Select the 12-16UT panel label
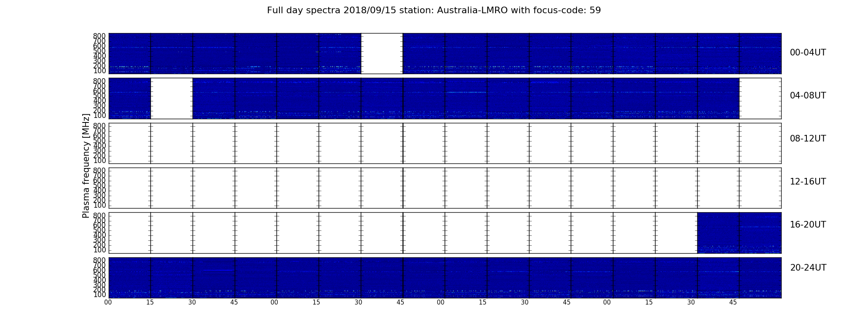The height and width of the screenshot is (331, 868). [x=808, y=182]
